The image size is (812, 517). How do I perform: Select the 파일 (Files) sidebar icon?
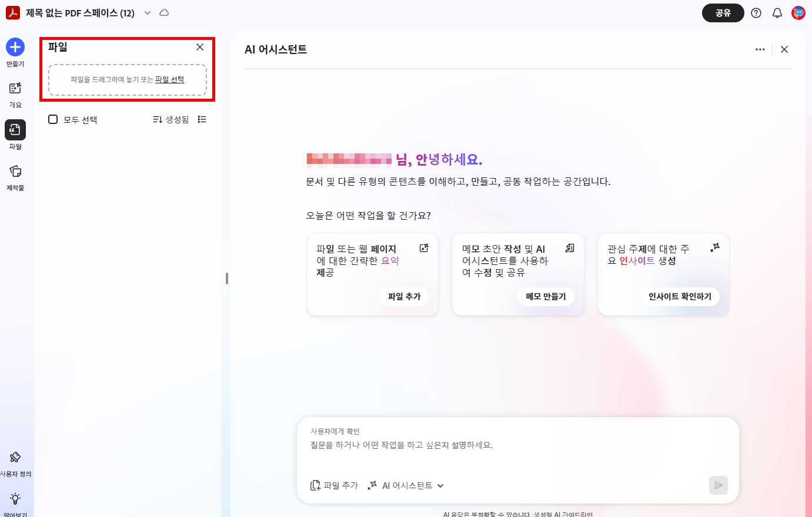(15, 130)
